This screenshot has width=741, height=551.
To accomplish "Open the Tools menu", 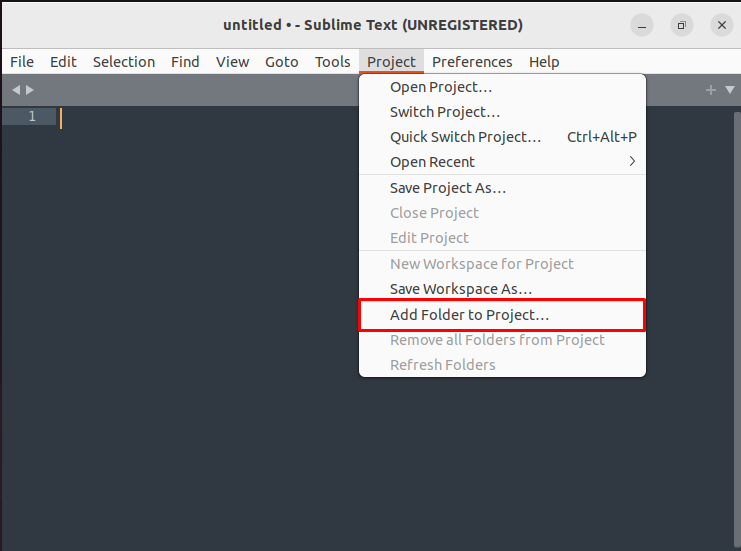I will [x=333, y=62].
